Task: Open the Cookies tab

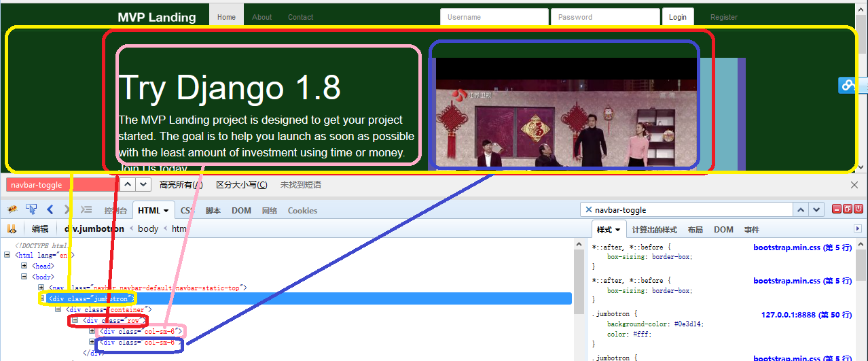Action: click(302, 211)
